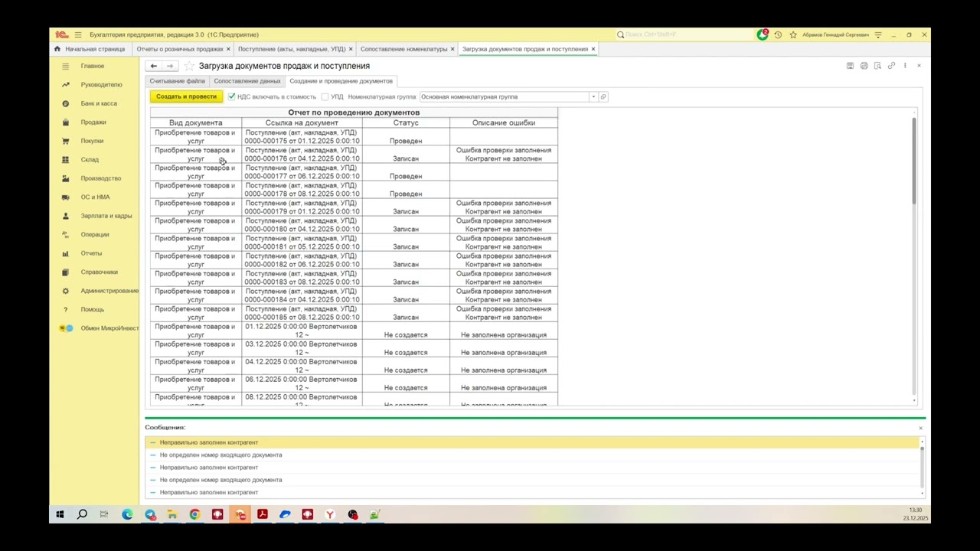Click user name Абрамов Геннадий Сергеевич
This screenshot has height=551, width=980.
point(836,34)
